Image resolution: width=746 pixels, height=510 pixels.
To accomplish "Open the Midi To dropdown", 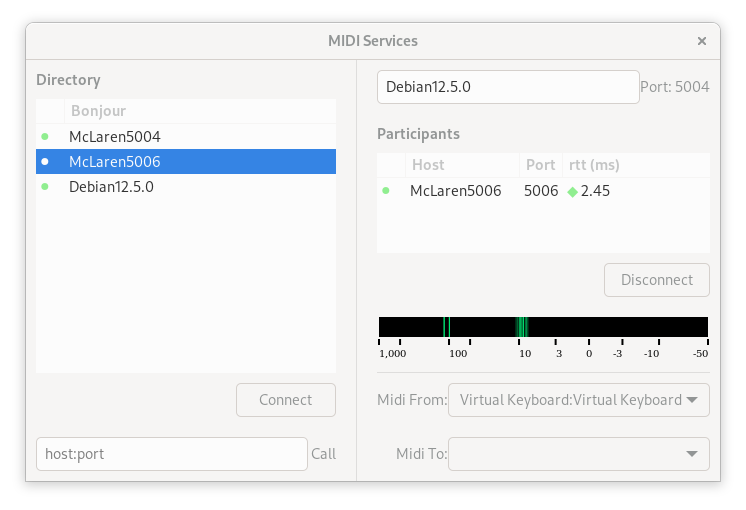I will (579, 454).
